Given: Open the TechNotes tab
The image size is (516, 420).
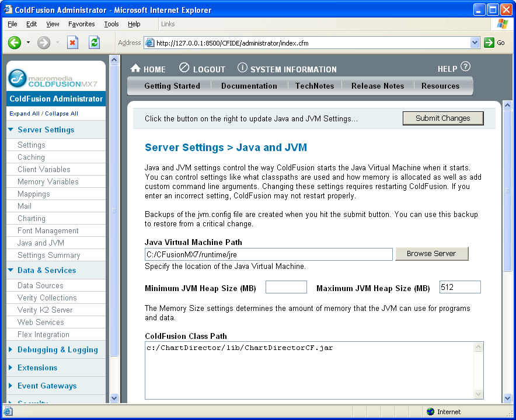Looking at the screenshot, I should [315, 86].
